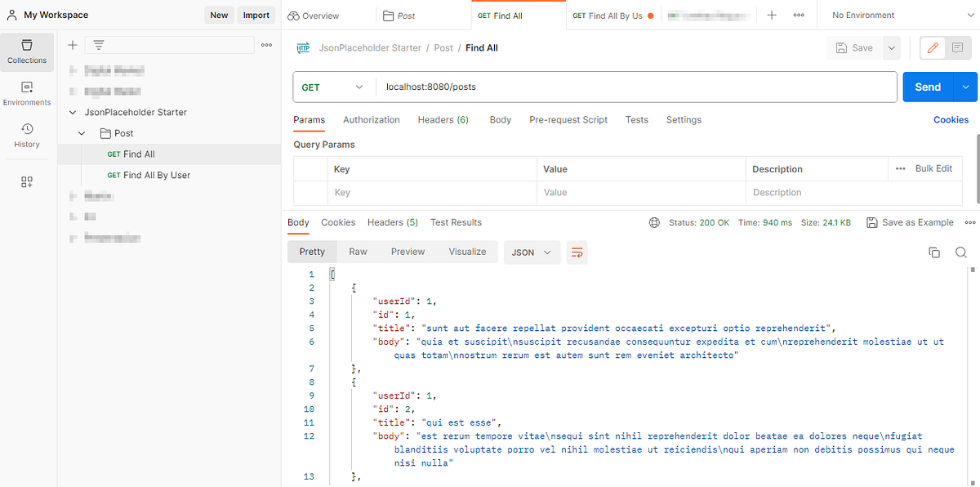
Task: Switch the response to Raw view
Action: [358, 252]
